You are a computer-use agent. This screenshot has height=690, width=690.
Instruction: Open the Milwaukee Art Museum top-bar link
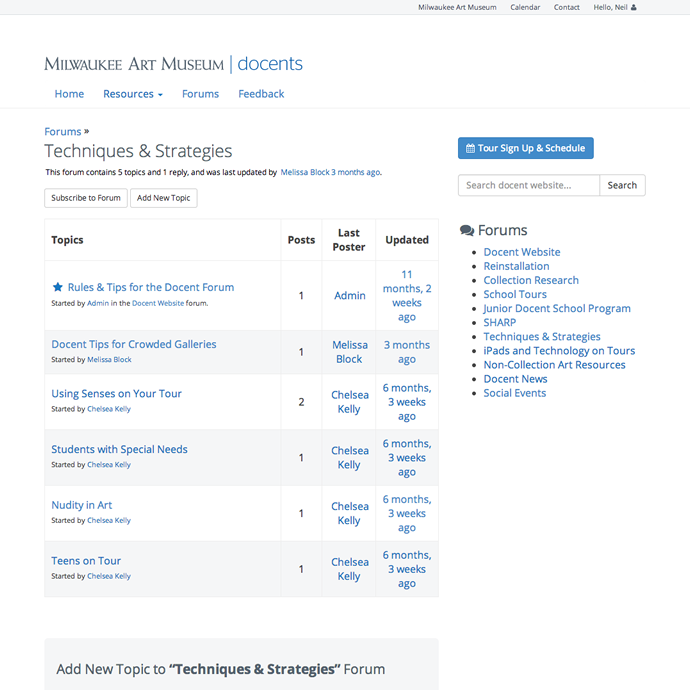pos(457,7)
